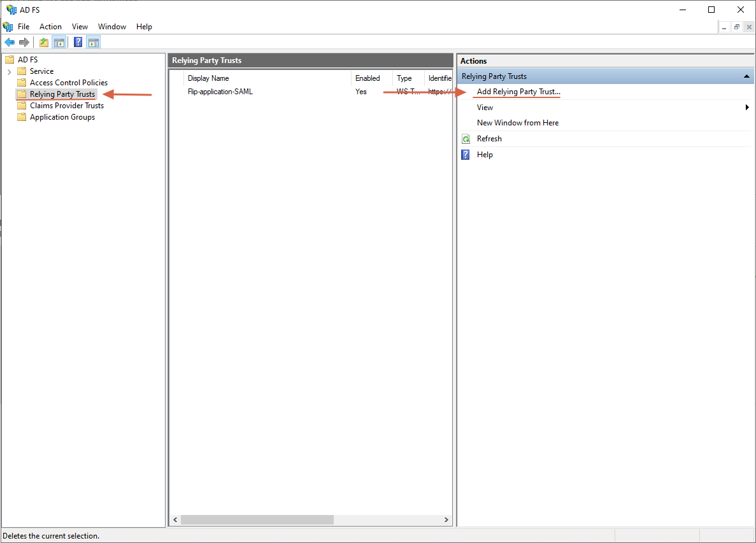
Task: Toggle the console tree with its toolbar icon
Action: 59,43
